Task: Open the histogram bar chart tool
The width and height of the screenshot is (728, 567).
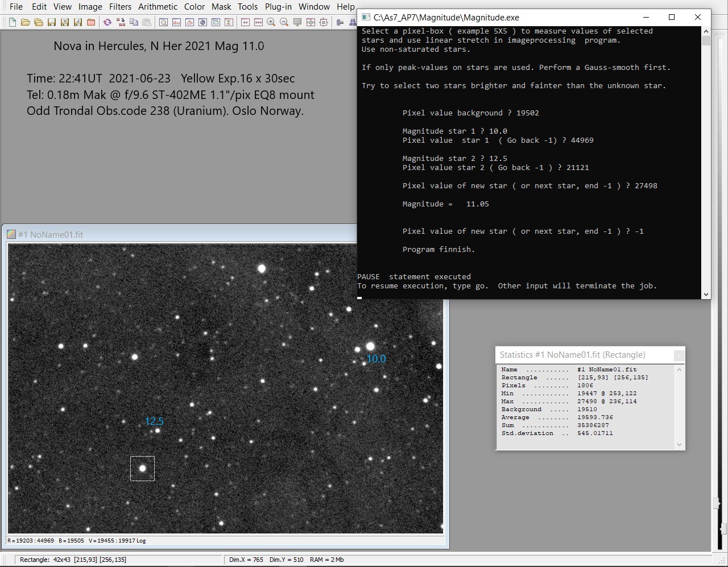Action: point(176,22)
